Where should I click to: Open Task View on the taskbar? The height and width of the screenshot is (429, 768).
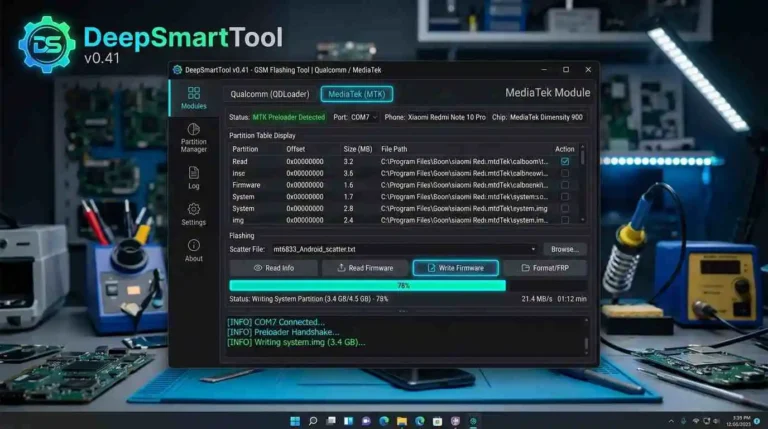(331, 421)
